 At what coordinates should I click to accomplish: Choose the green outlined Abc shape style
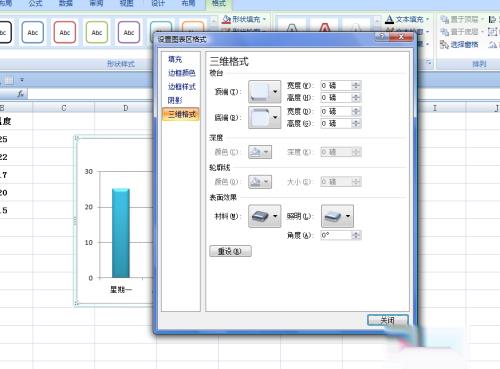97,32
